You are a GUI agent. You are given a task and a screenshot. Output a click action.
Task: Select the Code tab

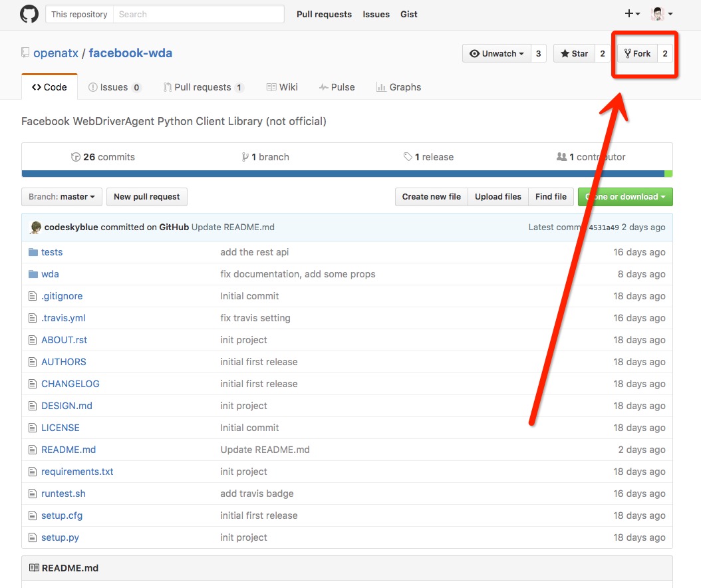tap(49, 87)
